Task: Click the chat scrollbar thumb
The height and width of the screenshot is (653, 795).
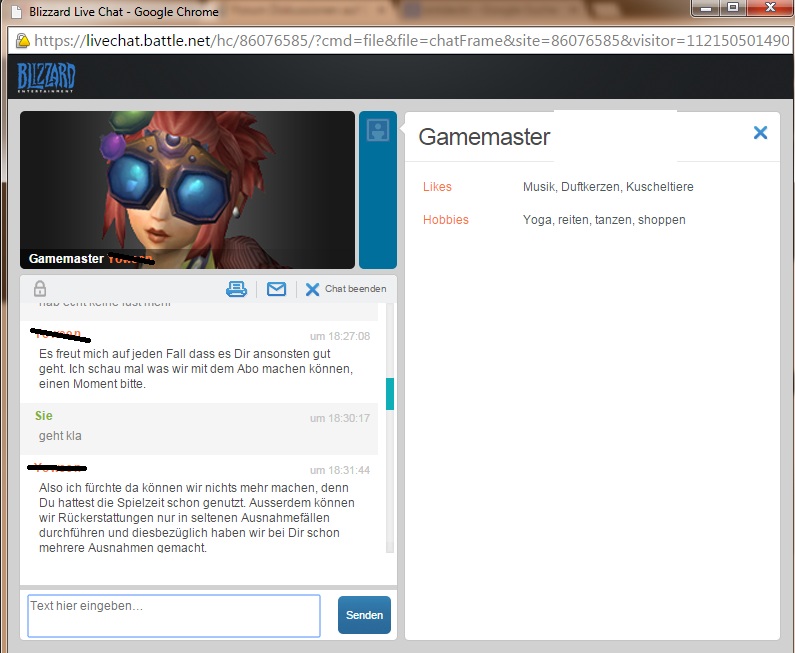Action: (x=390, y=393)
